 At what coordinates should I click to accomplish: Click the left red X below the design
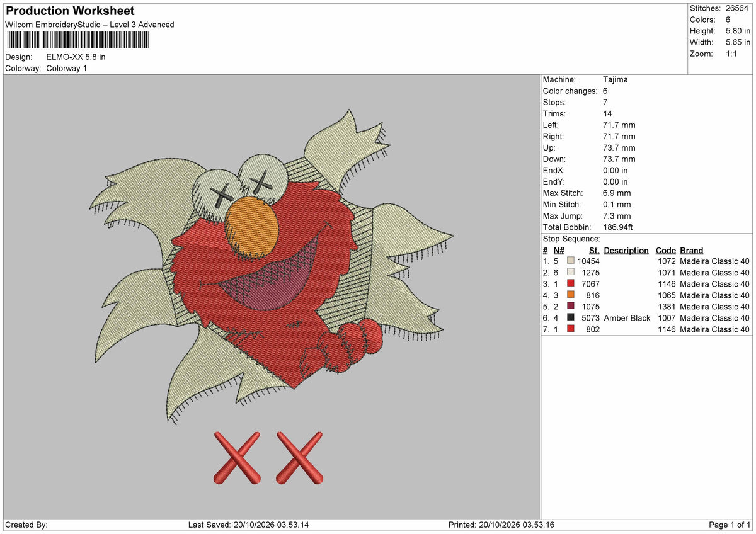(x=237, y=458)
